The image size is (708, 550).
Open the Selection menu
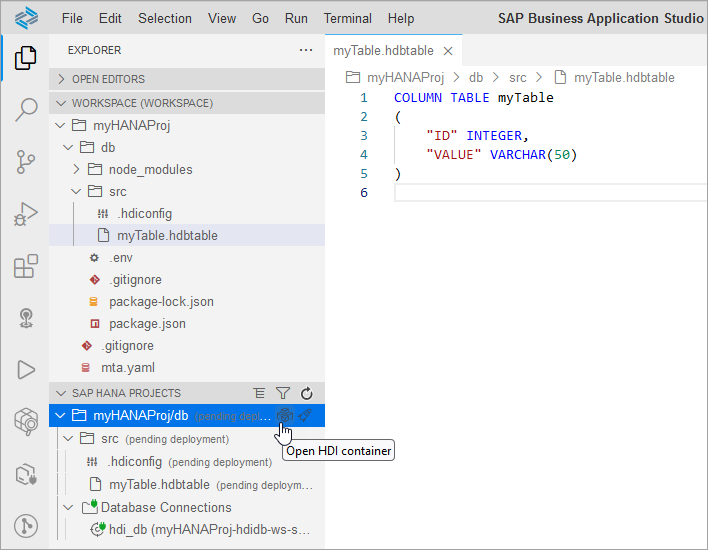pyautogui.click(x=165, y=19)
